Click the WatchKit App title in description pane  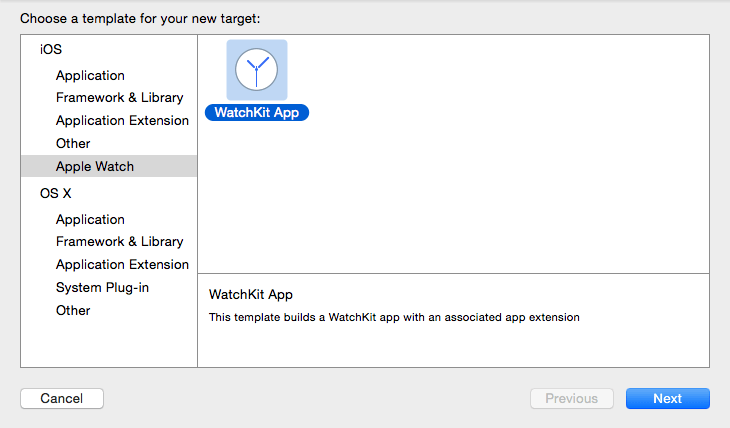[250, 295]
